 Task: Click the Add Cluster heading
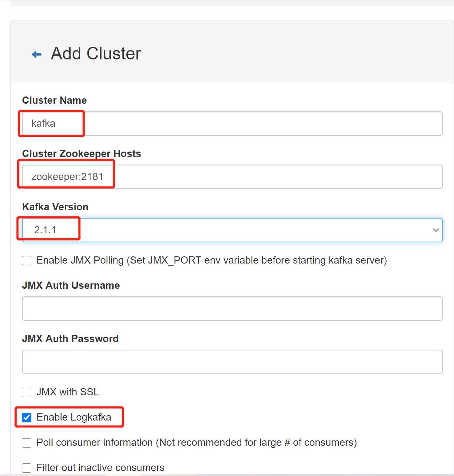pyautogui.click(x=96, y=54)
